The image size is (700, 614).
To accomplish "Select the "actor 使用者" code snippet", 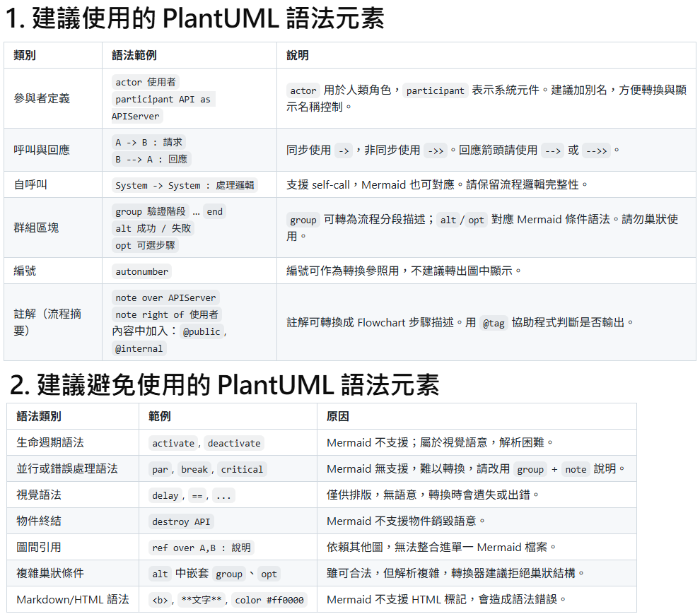I will click(x=146, y=82).
